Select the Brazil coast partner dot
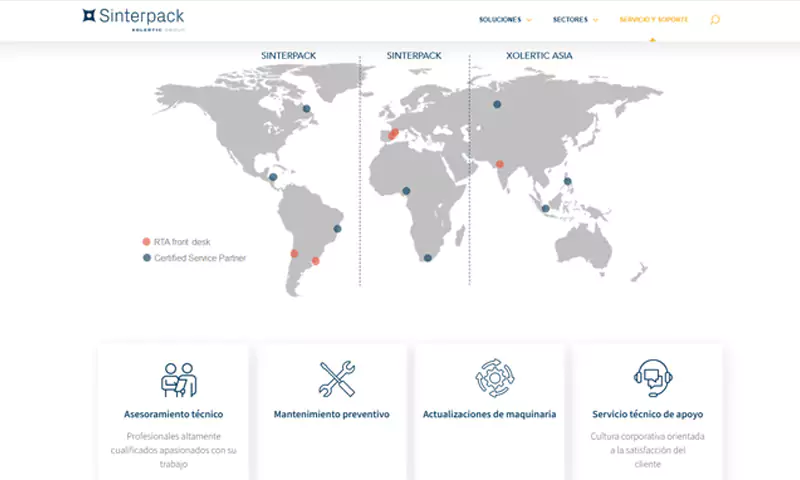 coord(337,229)
